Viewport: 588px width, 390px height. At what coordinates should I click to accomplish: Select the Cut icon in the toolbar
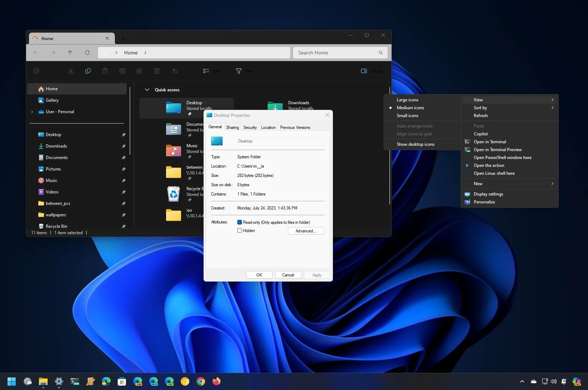click(x=71, y=71)
